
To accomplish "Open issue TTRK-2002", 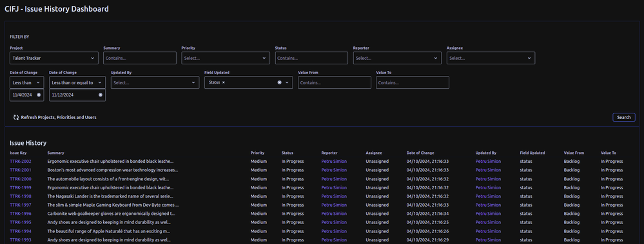I will (21, 162).
